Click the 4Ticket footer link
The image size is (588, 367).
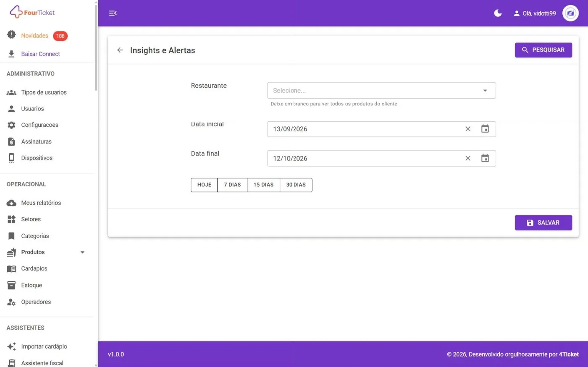569,354
